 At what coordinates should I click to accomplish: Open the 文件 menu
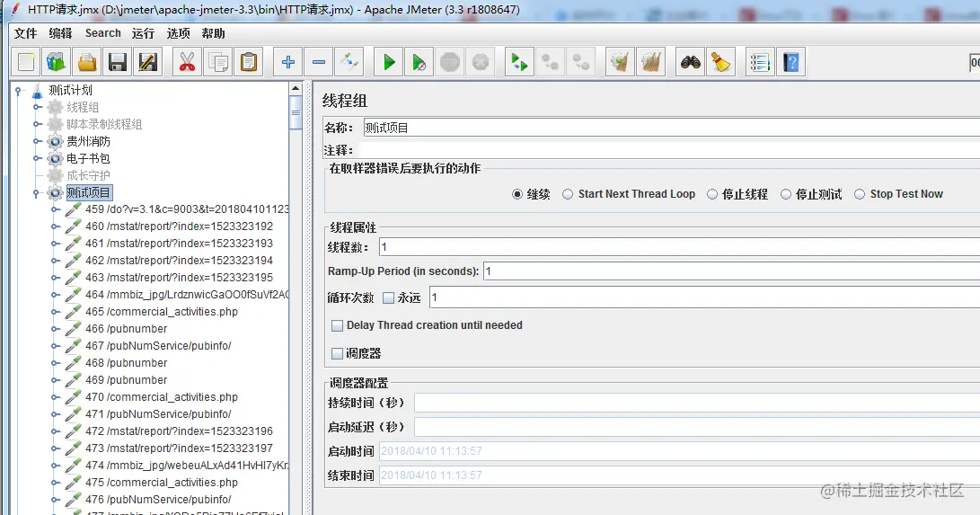click(x=26, y=33)
